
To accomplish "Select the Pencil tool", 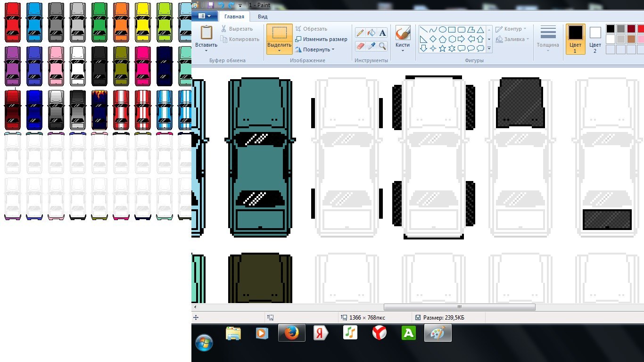I will point(360,33).
